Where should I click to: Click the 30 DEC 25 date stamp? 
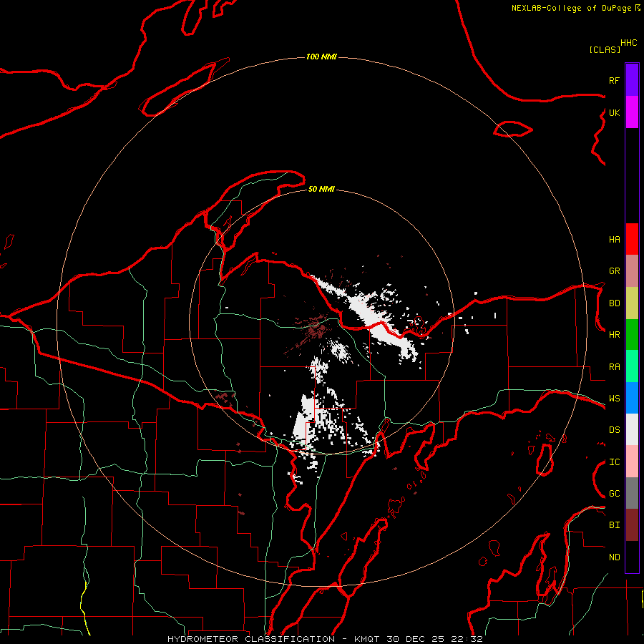pos(416,639)
